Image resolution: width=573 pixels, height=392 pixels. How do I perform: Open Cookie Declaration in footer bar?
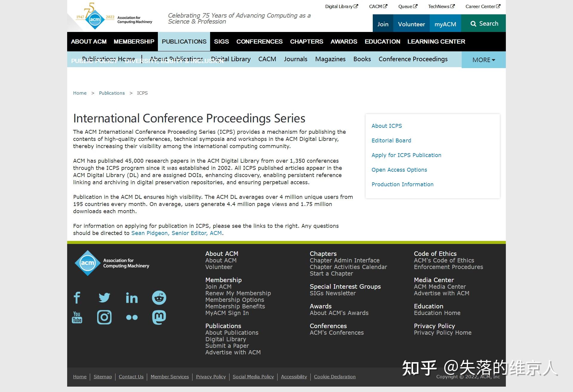(335, 377)
